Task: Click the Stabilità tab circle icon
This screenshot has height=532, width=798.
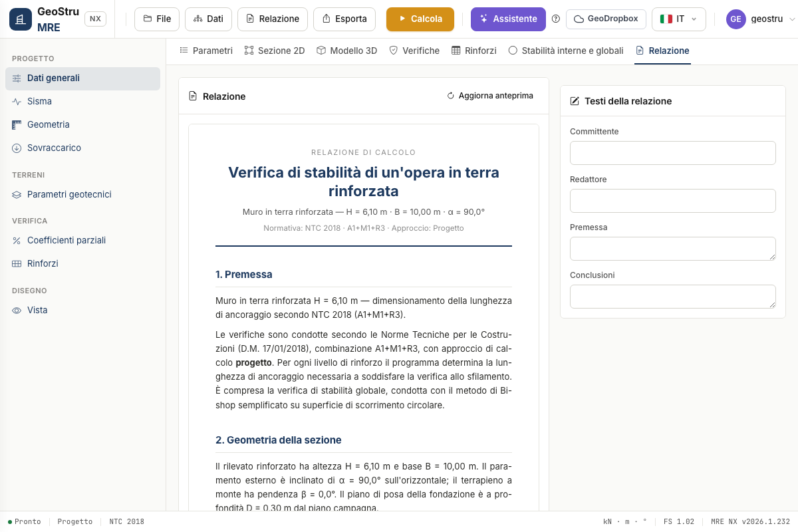Action: pyautogui.click(x=513, y=51)
